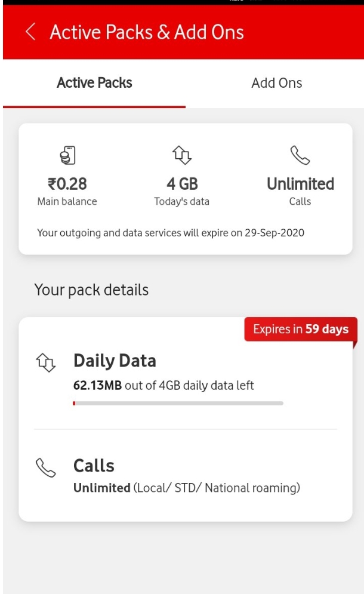Viewport: 364px width, 594px height.
Task: Open the Daily Data pack heading
Action: point(115,361)
